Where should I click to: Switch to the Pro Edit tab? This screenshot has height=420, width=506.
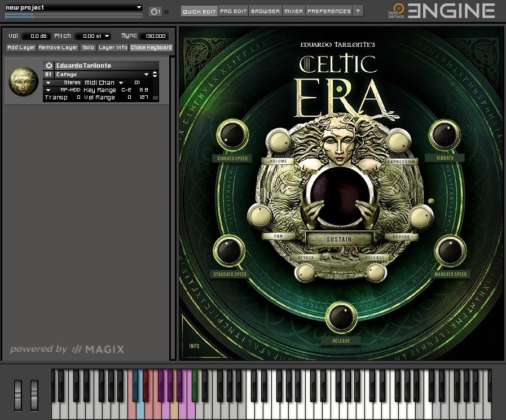(x=233, y=11)
